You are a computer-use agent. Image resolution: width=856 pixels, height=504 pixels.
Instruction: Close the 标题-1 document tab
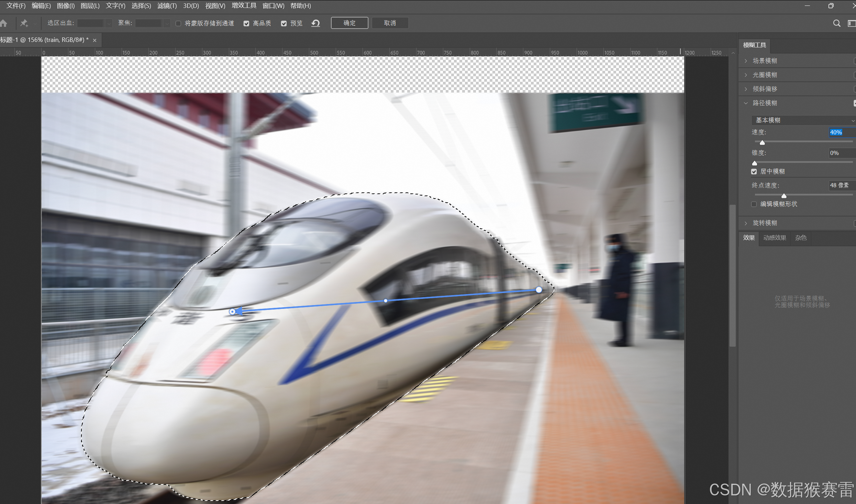pos(95,40)
